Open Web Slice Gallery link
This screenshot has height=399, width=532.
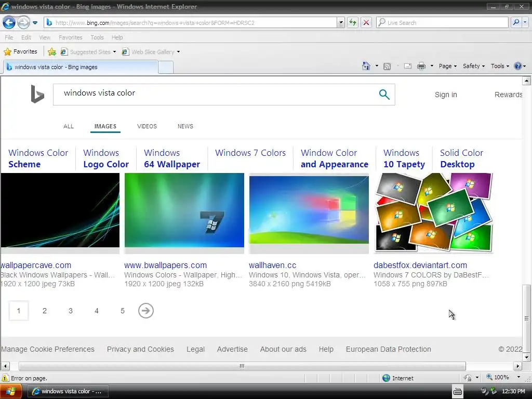[148, 51]
